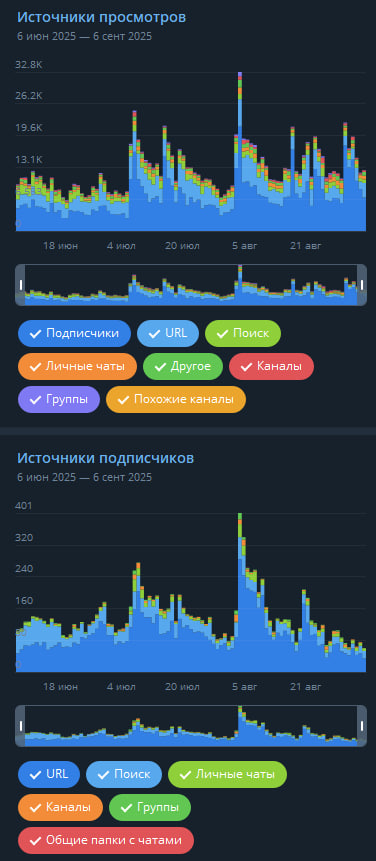376x861 pixels.
Task: Toggle Подписчики series in views chart
Action: (74, 333)
